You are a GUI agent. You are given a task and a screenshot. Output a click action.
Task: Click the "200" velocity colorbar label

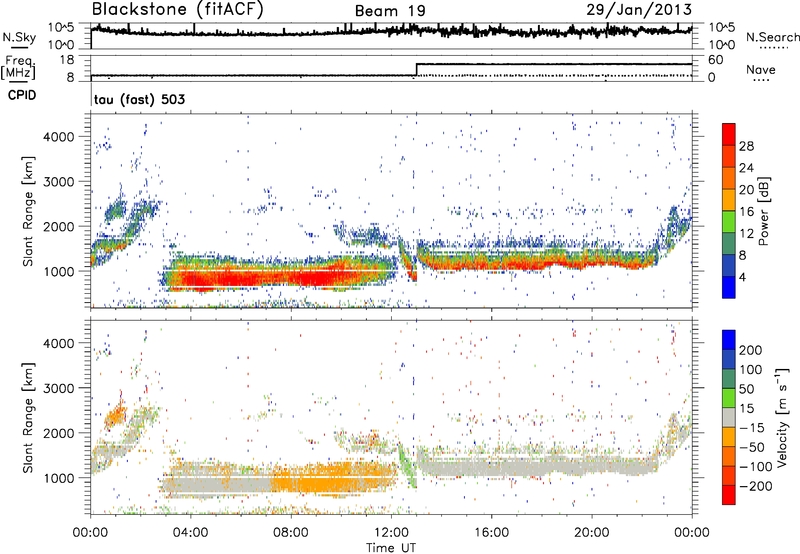751,350
